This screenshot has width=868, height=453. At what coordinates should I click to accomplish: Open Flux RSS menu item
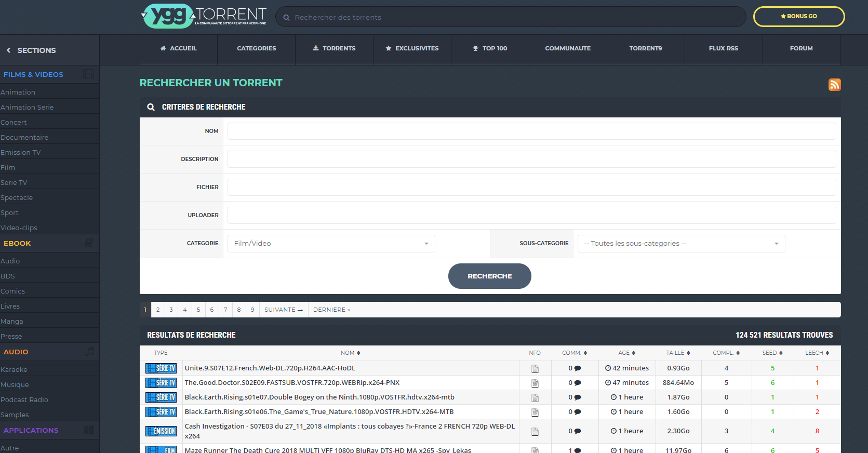point(724,49)
